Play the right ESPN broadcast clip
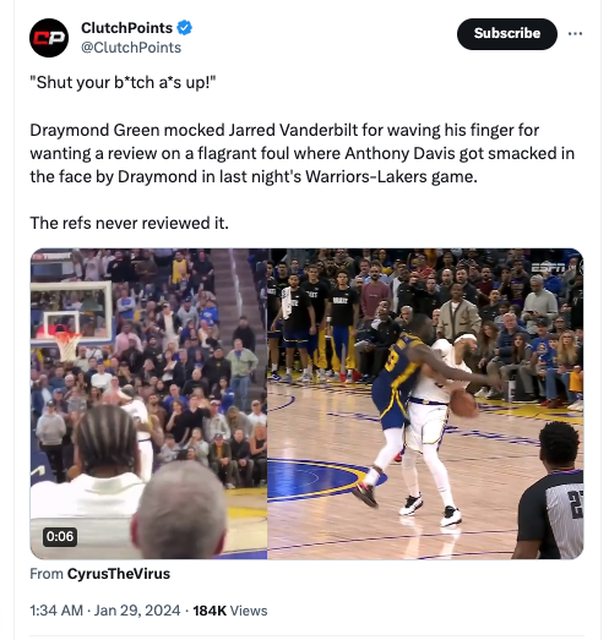The width and height of the screenshot is (609, 640). click(x=425, y=404)
